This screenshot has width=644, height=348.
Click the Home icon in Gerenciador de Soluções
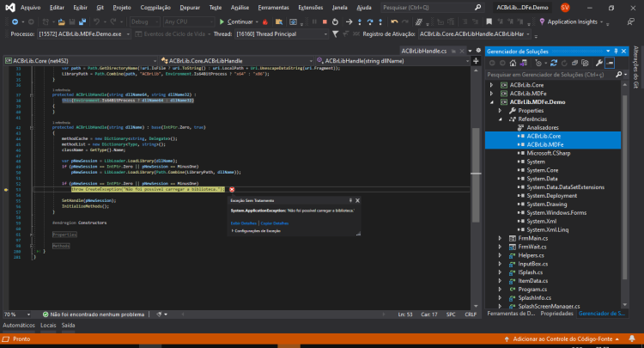pyautogui.click(x=513, y=63)
